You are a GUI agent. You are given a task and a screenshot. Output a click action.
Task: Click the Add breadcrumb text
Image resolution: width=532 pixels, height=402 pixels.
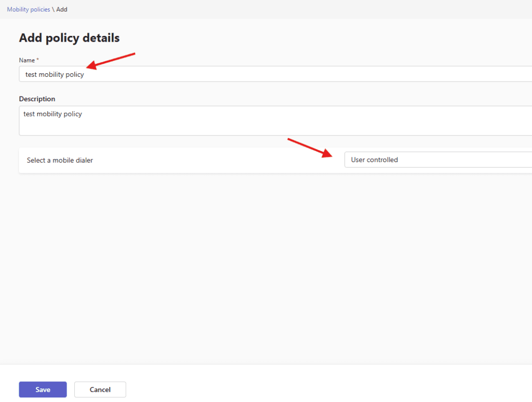[x=62, y=9]
